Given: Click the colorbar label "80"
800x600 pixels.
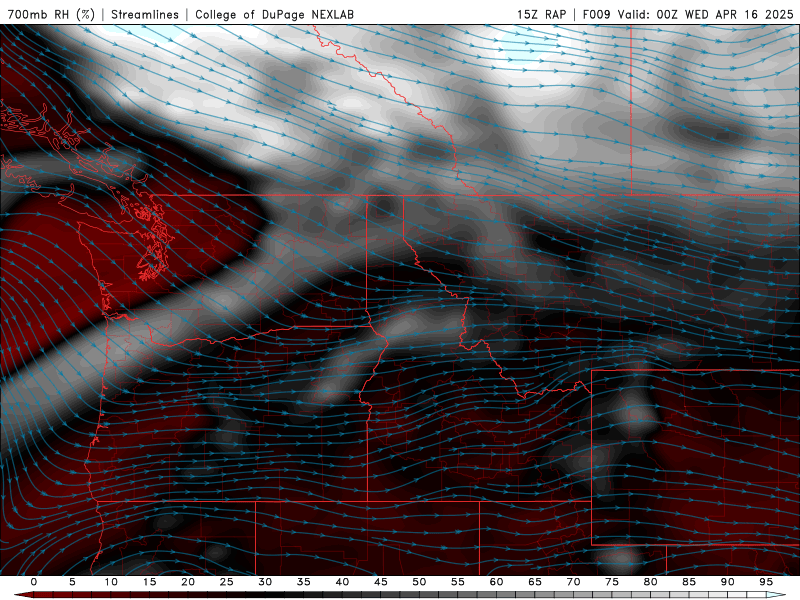Looking at the screenshot, I should point(650,582).
